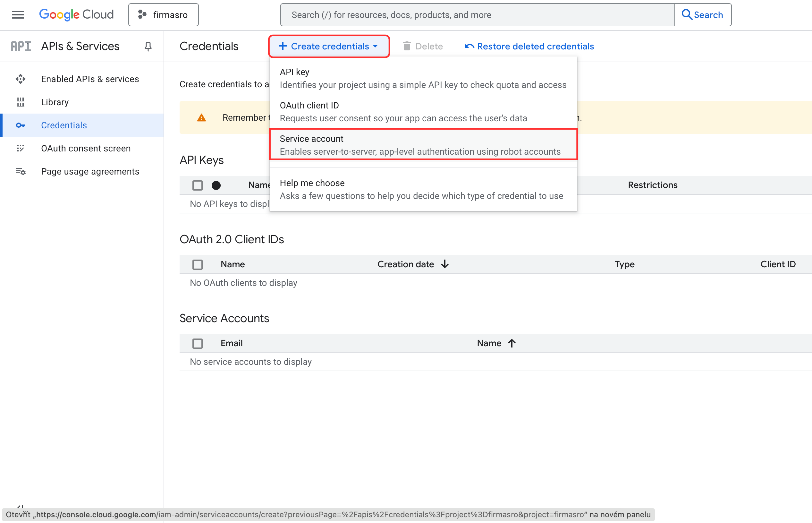Click the plus icon in Create credentials

(283, 46)
